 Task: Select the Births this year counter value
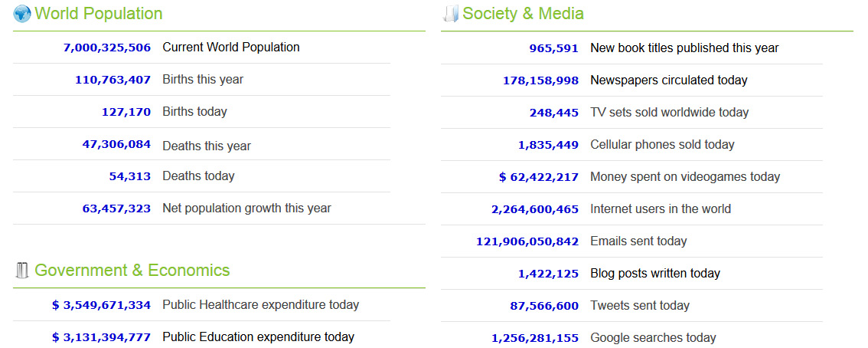point(113,80)
